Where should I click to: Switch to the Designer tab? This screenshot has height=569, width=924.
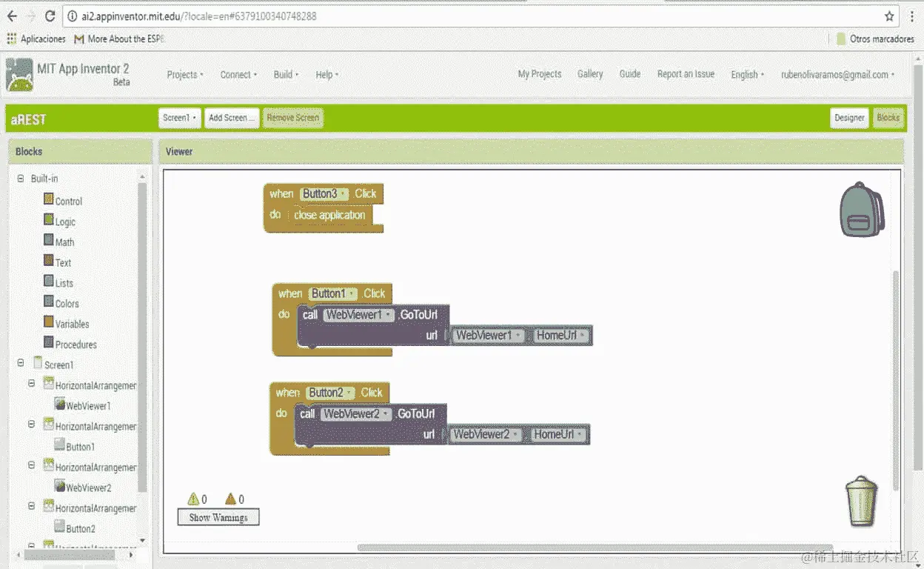click(849, 117)
